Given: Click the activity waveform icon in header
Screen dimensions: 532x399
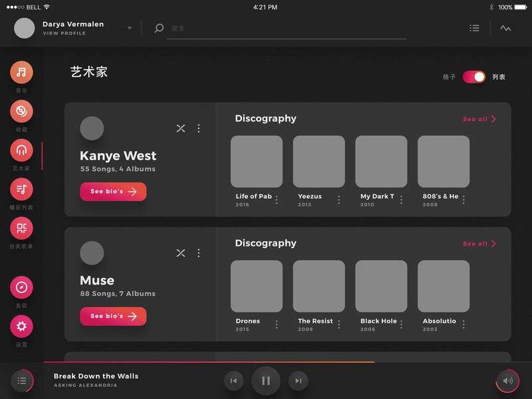Looking at the screenshot, I should (x=505, y=28).
